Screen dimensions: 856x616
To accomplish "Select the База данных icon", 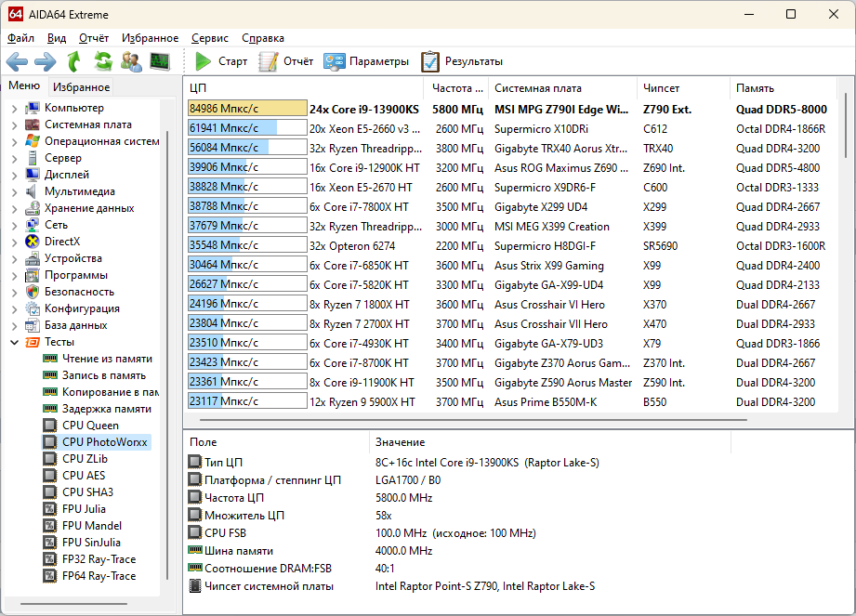I will (33, 325).
